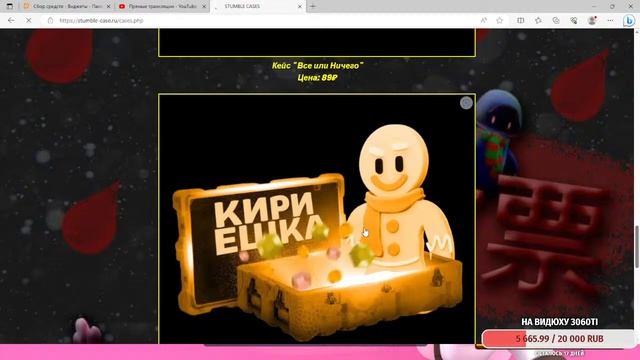Screen dimensions: 640x360
Task: Click the 5 665.99 / 20 000 RUB donation bar
Action: click(x=559, y=339)
